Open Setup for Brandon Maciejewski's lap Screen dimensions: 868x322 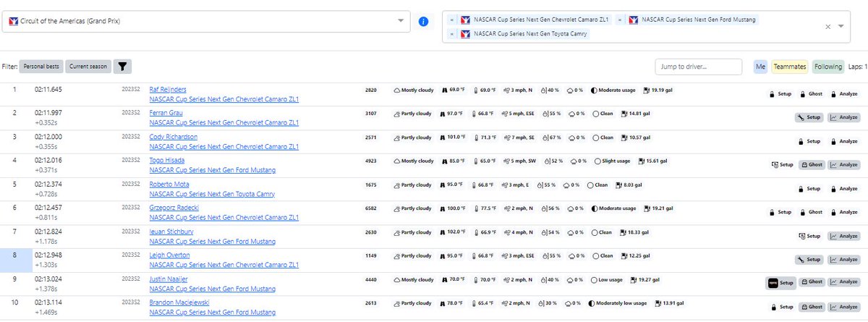(783, 306)
